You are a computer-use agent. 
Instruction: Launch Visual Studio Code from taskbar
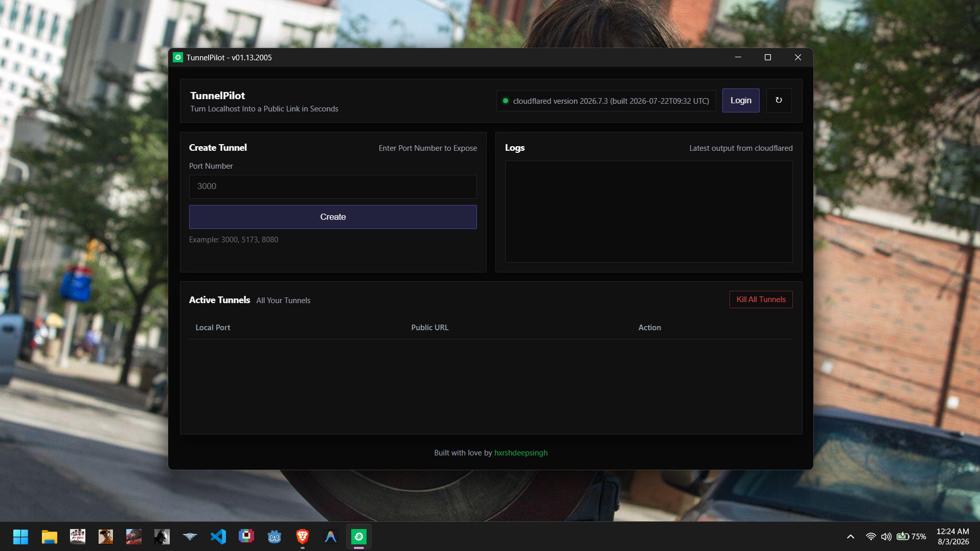click(218, 537)
